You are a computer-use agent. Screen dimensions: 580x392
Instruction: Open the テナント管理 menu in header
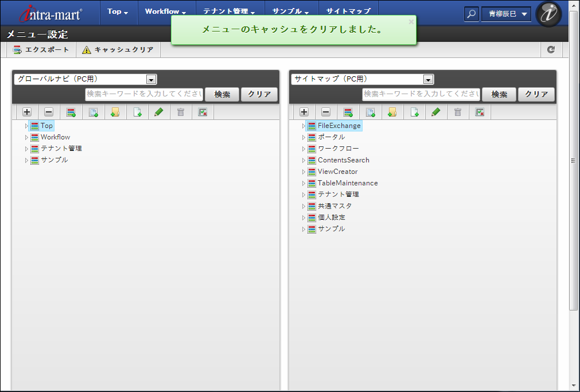point(229,11)
